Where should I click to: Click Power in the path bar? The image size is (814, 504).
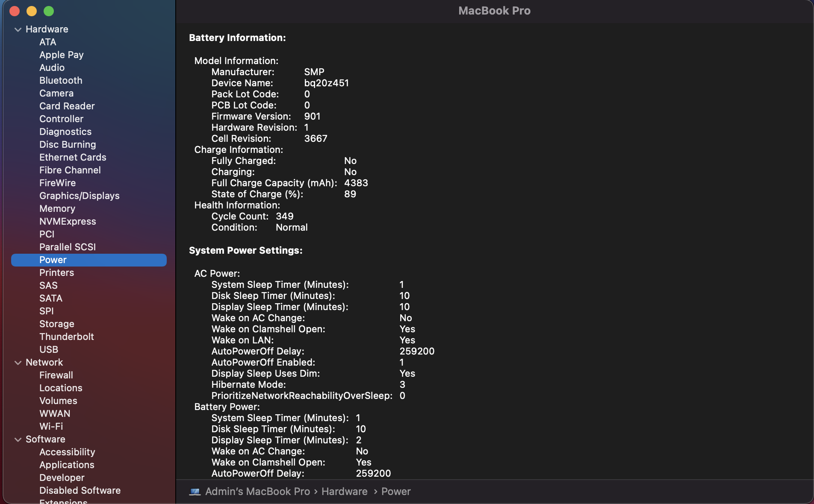(x=396, y=492)
